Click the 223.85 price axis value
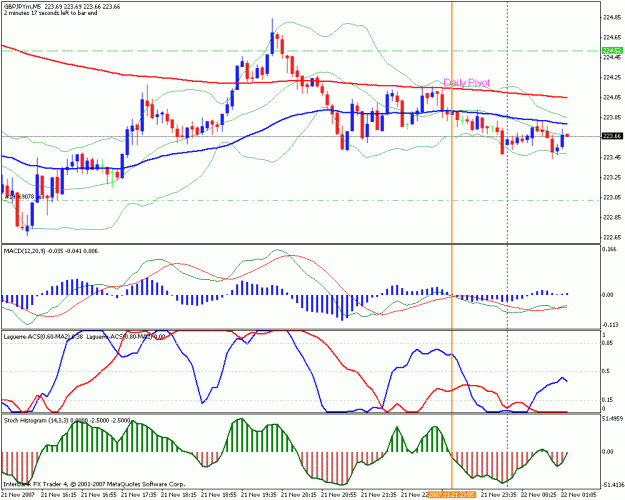Viewport: 625px width, 500px height. (613, 118)
